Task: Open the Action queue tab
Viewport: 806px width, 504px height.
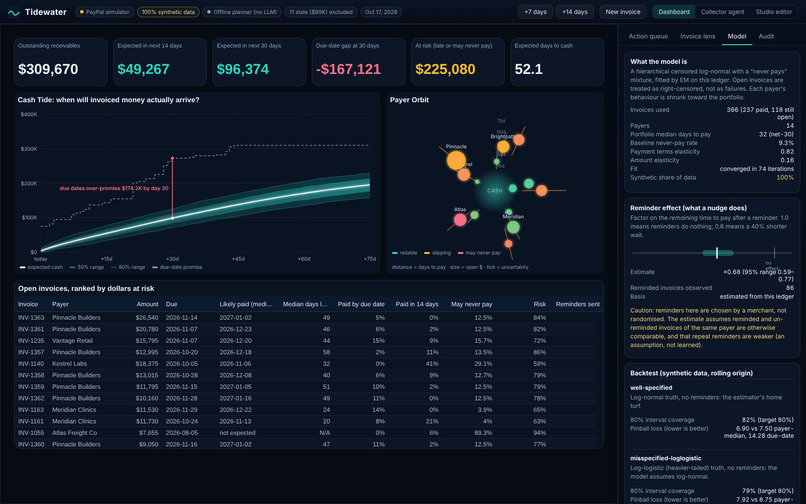Action: pos(648,37)
